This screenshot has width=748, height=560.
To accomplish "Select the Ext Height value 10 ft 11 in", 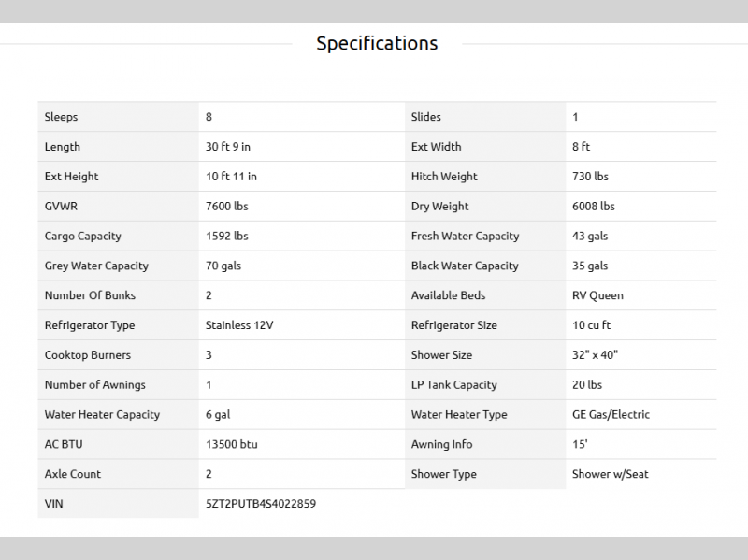I will point(231,177).
